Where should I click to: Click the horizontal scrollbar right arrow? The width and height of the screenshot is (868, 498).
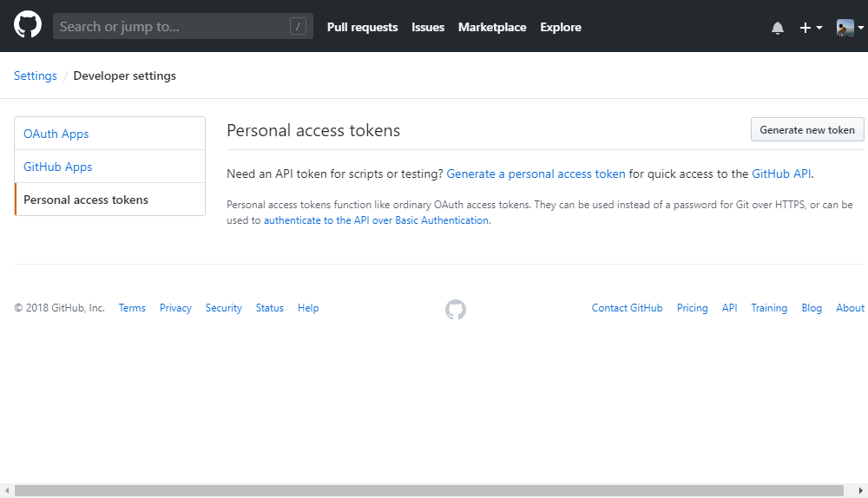tap(861, 491)
